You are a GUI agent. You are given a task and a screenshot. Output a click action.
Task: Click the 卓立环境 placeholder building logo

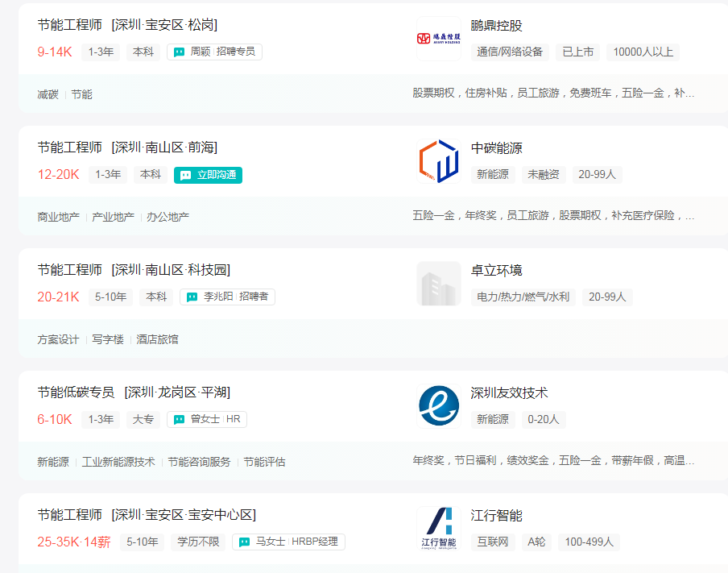pos(438,284)
